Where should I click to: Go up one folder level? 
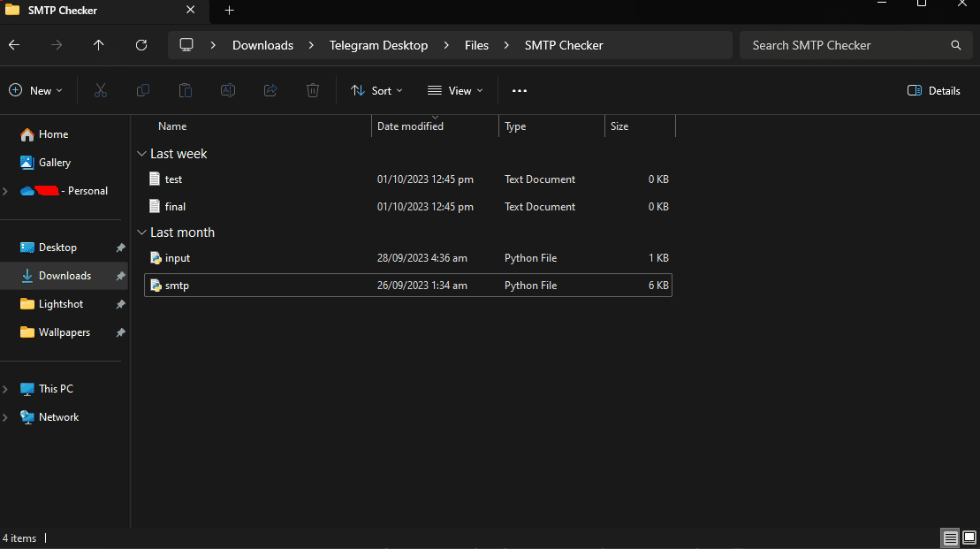coord(98,45)
